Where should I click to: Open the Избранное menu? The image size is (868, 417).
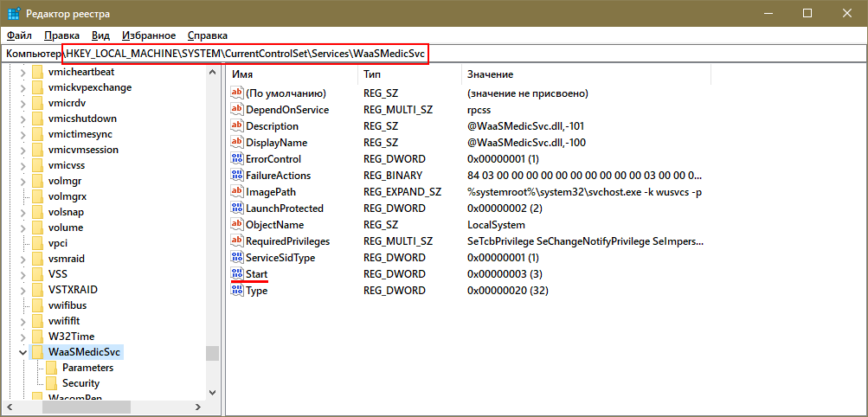pos(149,35)
